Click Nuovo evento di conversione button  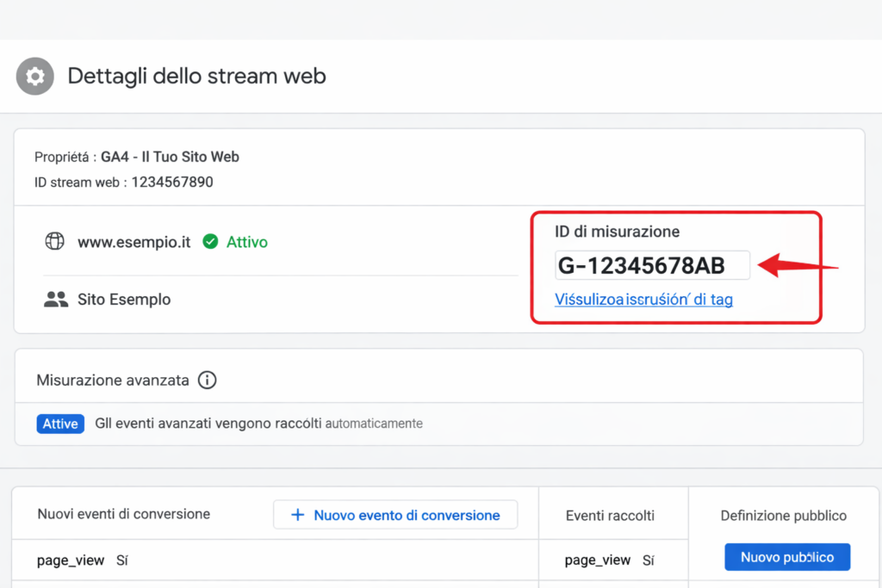click(x=395, y=515)
